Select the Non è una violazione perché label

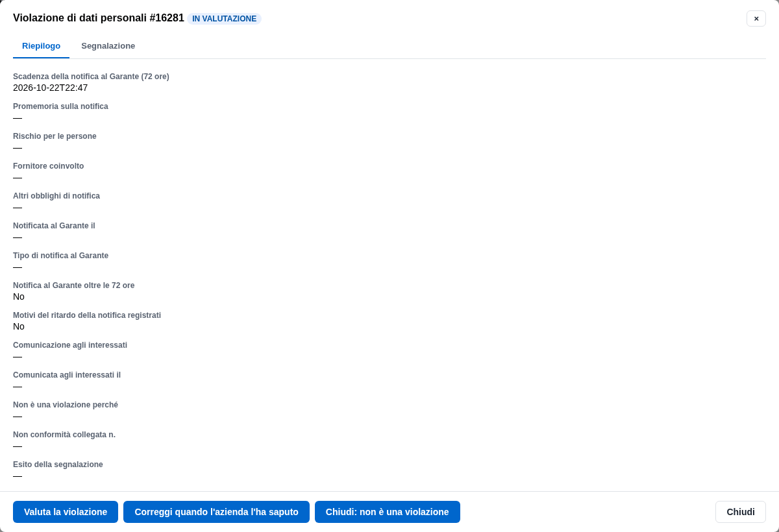(x=66, y=405)
